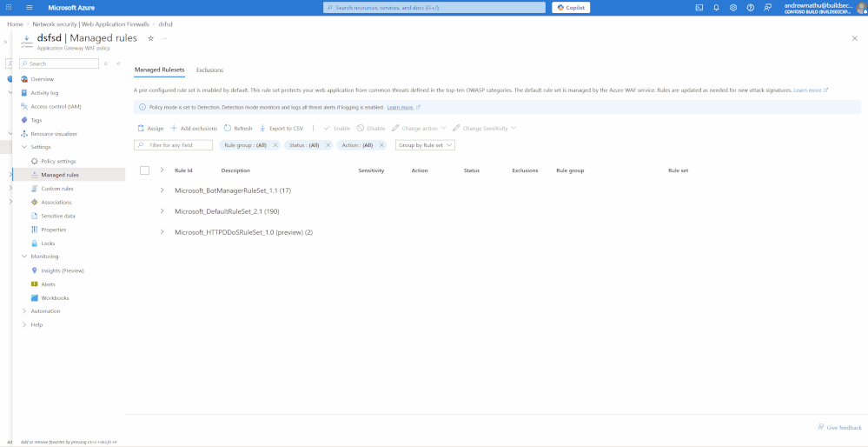Remove the Action filter
868x447 pixels.
(x=381, y=145)
